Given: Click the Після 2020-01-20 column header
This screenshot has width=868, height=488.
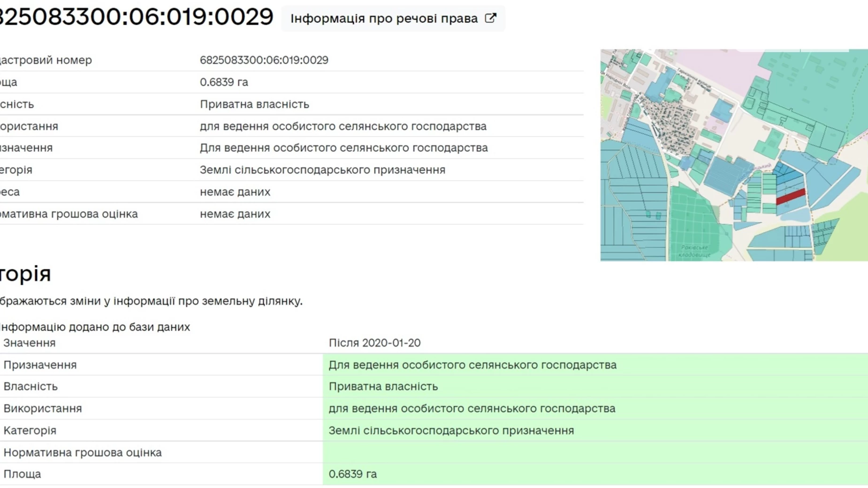Looking at the screenshot, I should [374, 343].
